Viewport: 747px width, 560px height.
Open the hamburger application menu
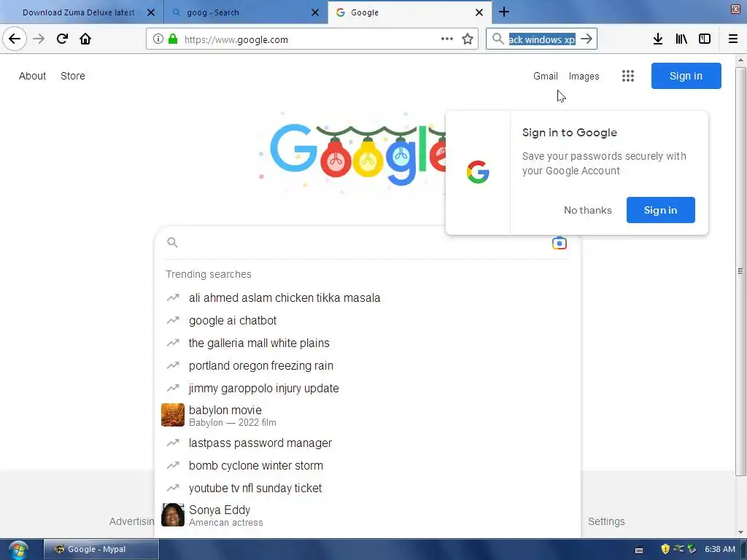coord(733,39)
